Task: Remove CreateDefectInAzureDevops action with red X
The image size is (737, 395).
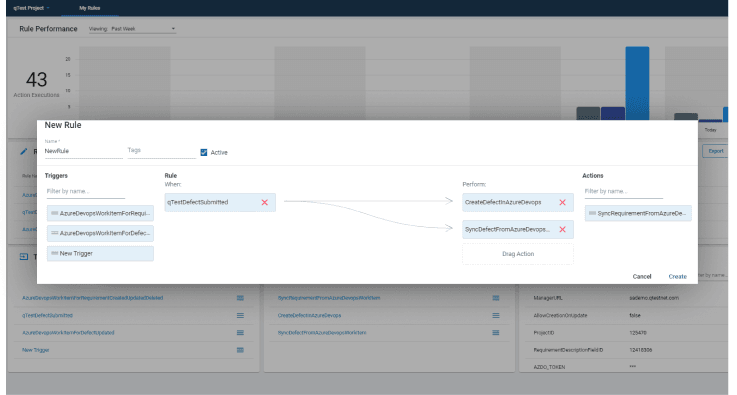Action: point(562,202)
